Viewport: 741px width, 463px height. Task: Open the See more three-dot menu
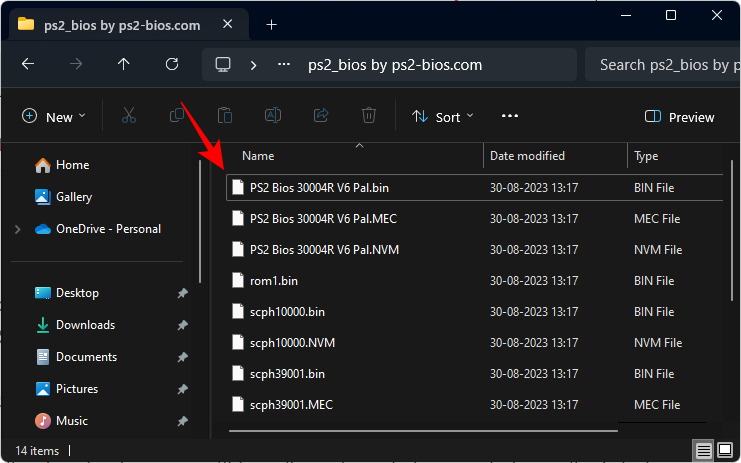[509, 116]
